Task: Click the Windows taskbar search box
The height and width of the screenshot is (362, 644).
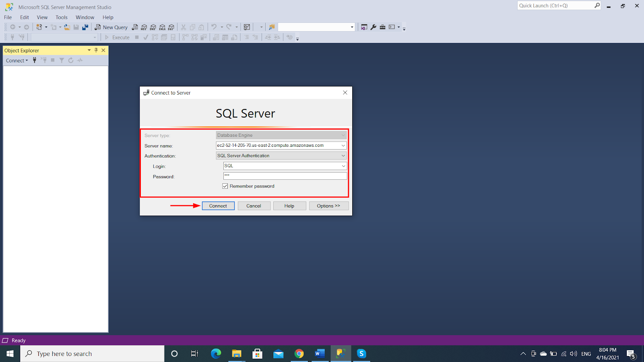Action: tap(92, 354)
